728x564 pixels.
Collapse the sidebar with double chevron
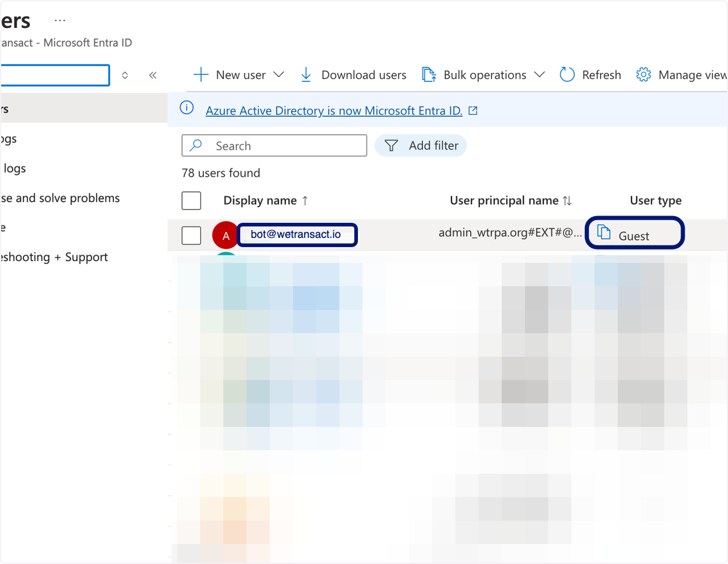pos(153,75)
